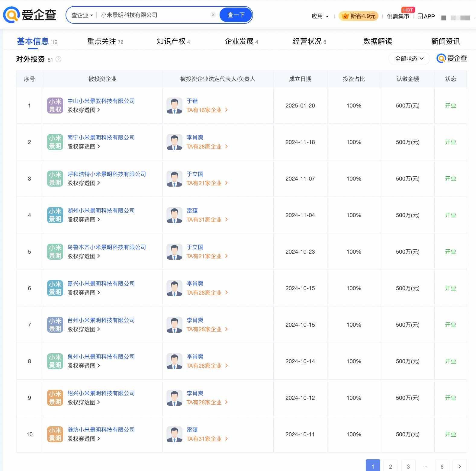Image resolution: width=476 pixels, height=471 pixels.
Task: Open the APP download icon
Action: click(x=420, y=16)
